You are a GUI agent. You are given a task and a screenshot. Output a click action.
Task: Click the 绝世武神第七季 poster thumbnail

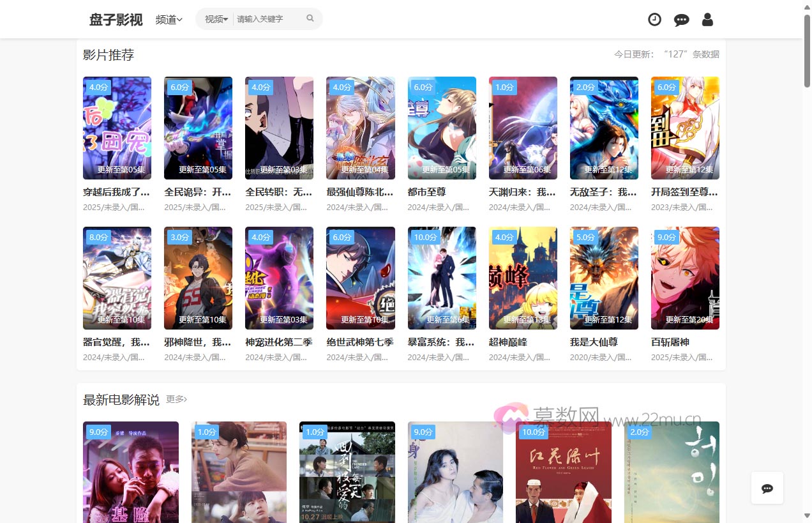pyautogui.click(x=360, y=278)
